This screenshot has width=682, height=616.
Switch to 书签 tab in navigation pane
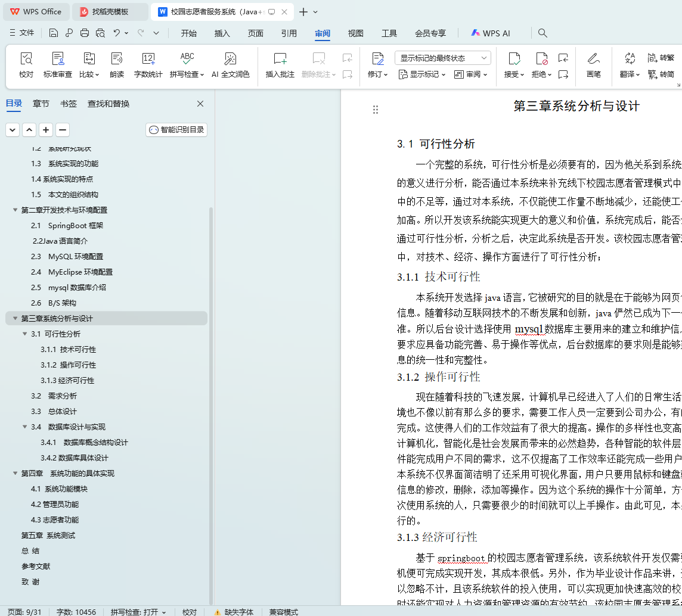[69, 104]
